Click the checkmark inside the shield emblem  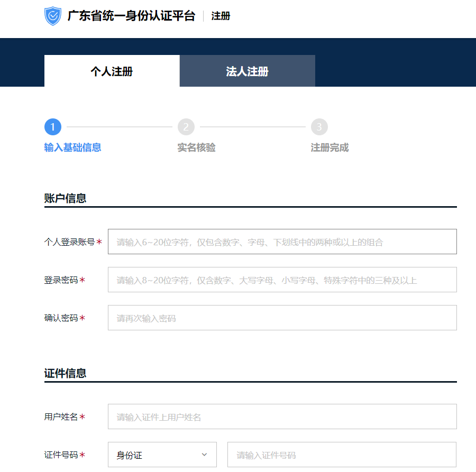coord(53,15)
